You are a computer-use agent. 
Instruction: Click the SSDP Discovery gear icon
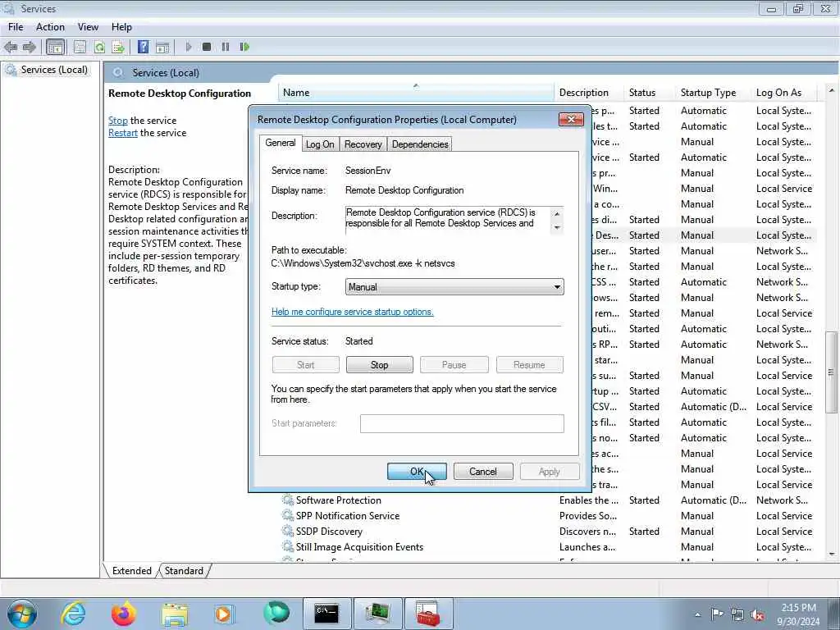pos(288,532)
